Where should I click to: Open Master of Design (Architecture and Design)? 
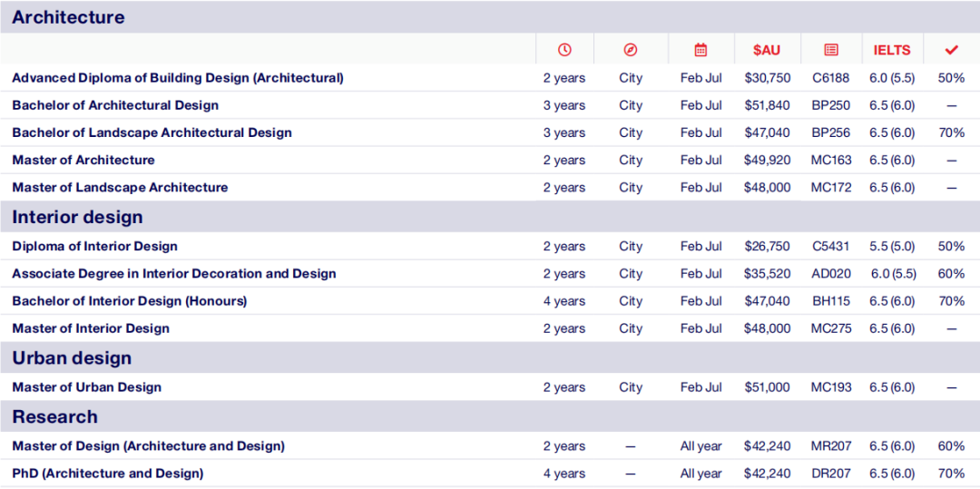point(149,446)
